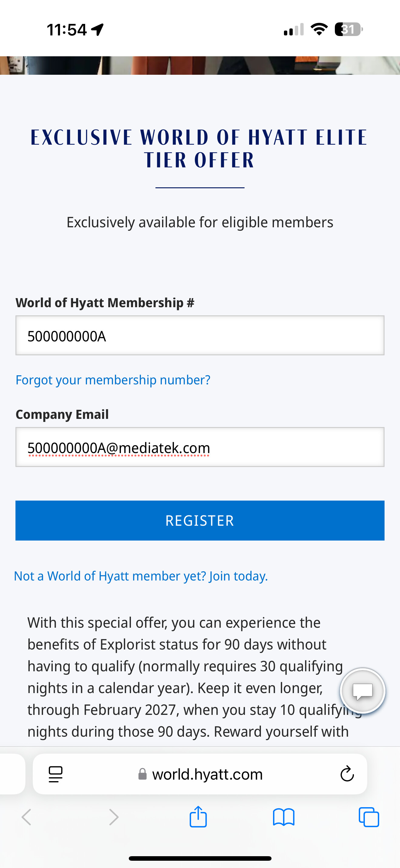The image size is (400, 868).
Task: Follow the "Join today" membership link
Action: click(x=238, y=576)
